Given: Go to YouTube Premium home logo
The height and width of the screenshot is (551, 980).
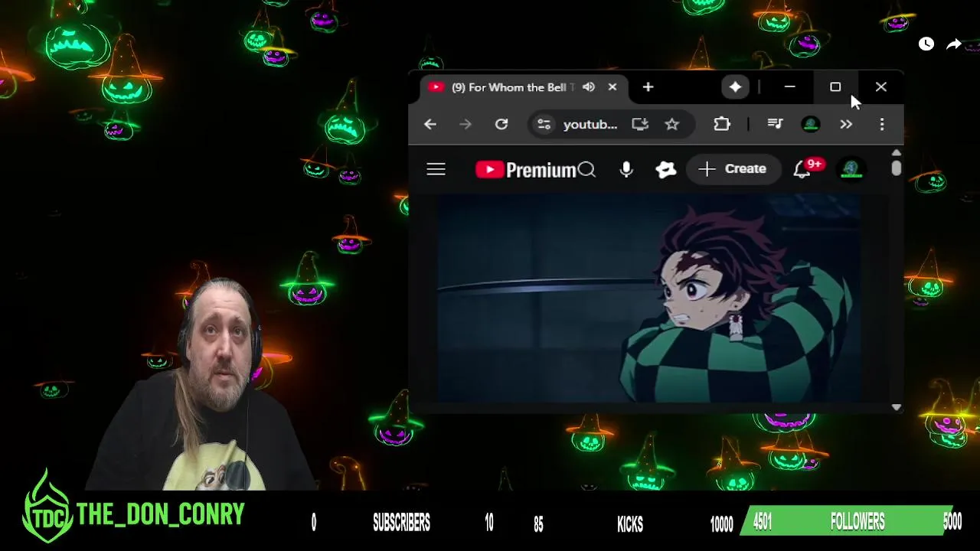Looking at the screenshot, I should coord(525,170).
